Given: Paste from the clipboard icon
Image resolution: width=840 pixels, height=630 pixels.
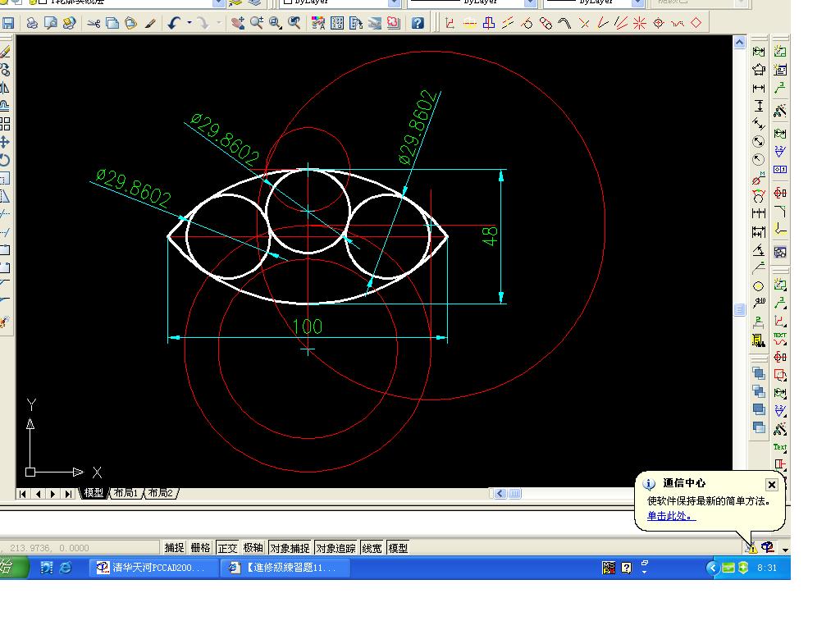Looking at the screenshot, I should point(130,23).
